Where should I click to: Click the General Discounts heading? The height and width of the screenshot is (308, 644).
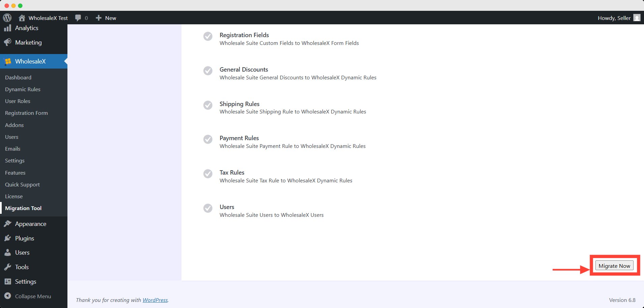point(244,70)
